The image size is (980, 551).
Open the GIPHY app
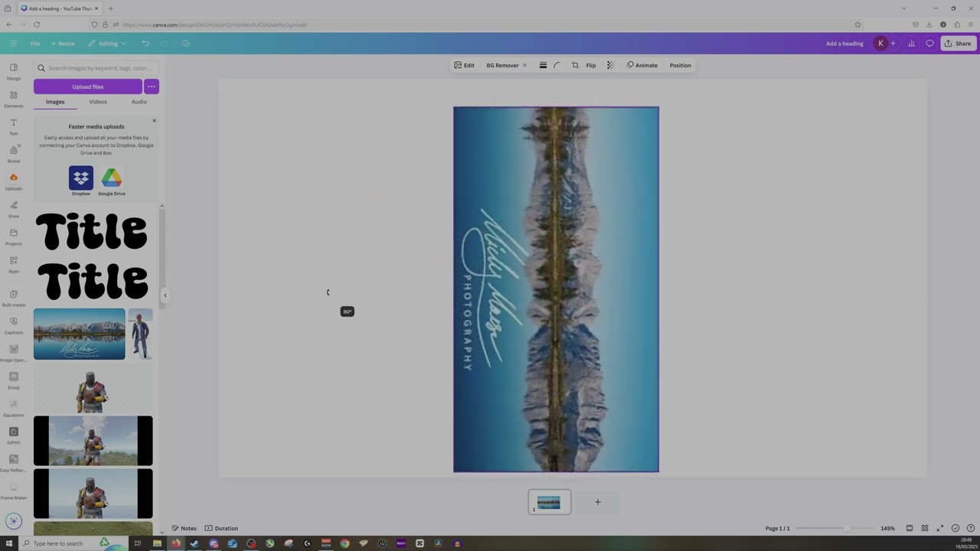[x=14, y=436]
